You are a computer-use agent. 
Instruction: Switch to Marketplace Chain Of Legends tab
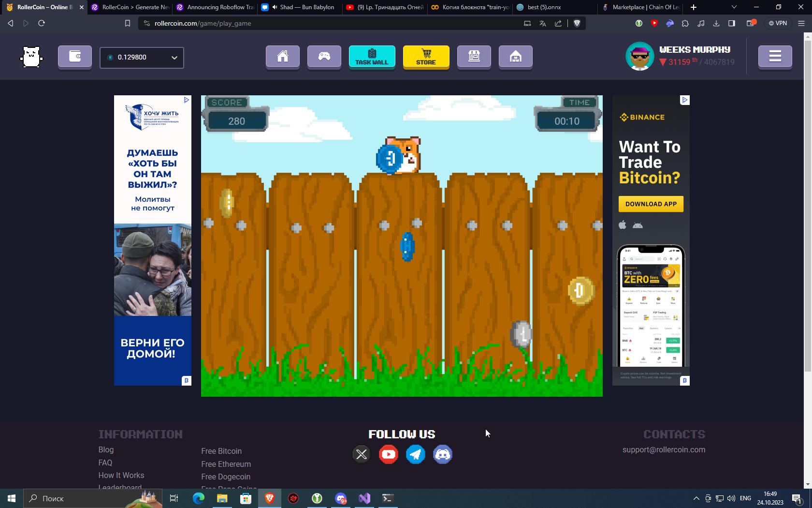click(640, 7)
